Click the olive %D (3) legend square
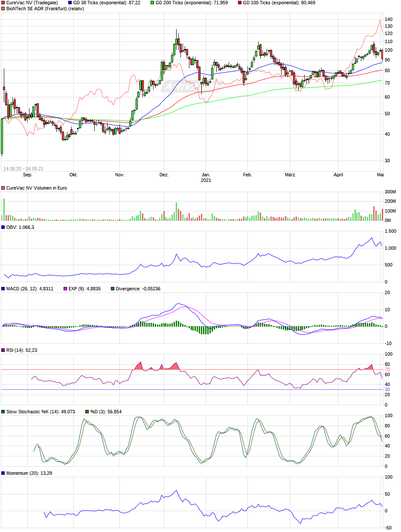The image size is (401, 532). point(87,412)
